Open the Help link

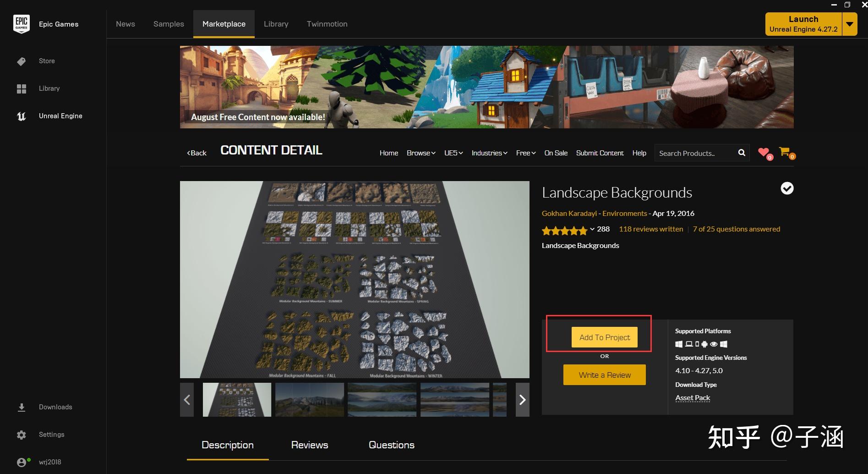coord(639,153)
